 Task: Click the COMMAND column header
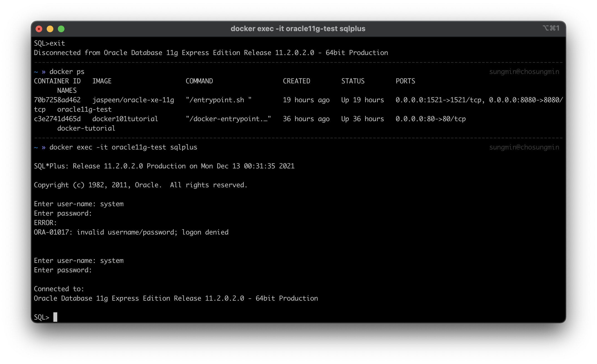(199, 81)
